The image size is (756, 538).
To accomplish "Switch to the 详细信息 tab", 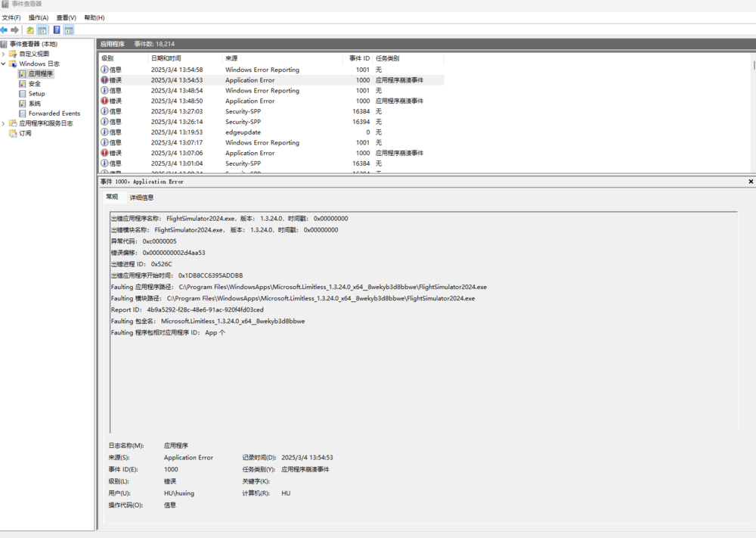I will (141, 197).
